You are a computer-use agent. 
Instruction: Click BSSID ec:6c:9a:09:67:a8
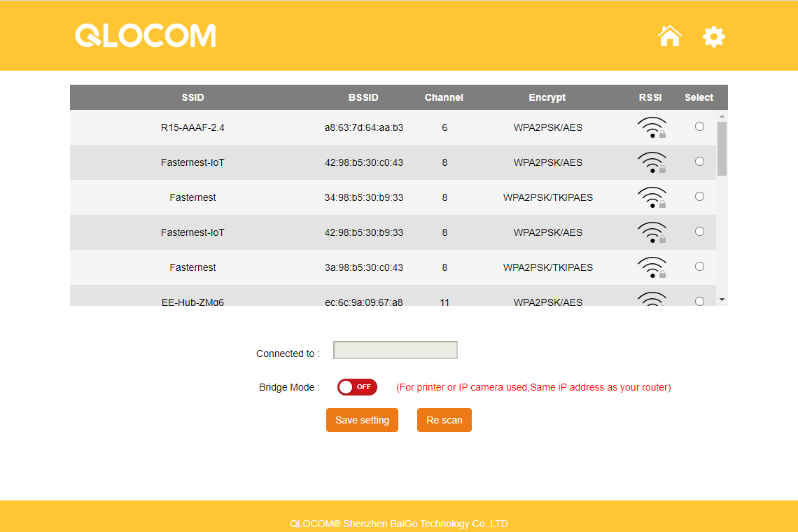[x=364, y=302]
